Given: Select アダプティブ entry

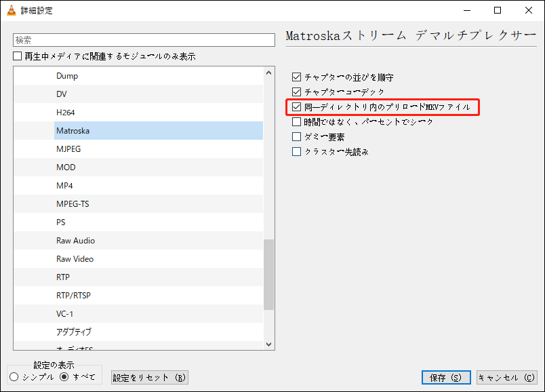Looking at the screenshot, I should coord(138,332).
